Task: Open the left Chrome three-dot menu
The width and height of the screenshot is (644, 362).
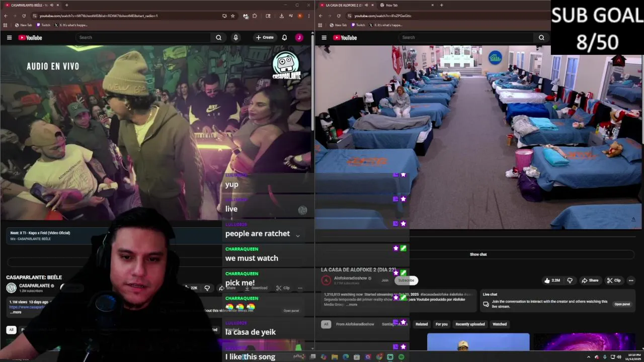Action: coord(309,16)
